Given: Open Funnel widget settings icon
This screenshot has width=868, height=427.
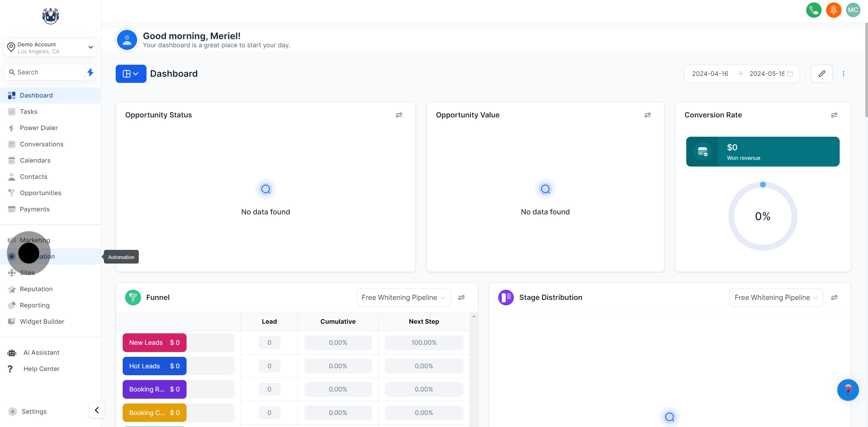Looking at the screenshot, I should [461, 297].
